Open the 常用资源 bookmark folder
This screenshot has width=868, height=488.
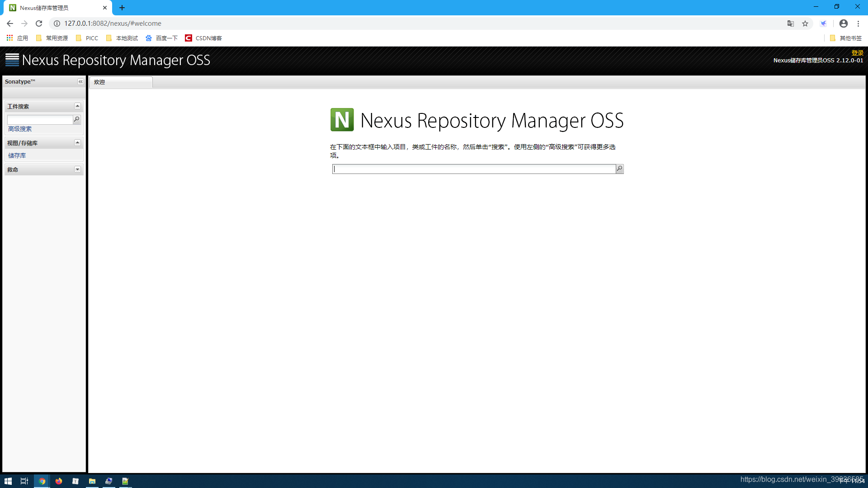pyautogui.click(x=52, y=38)
